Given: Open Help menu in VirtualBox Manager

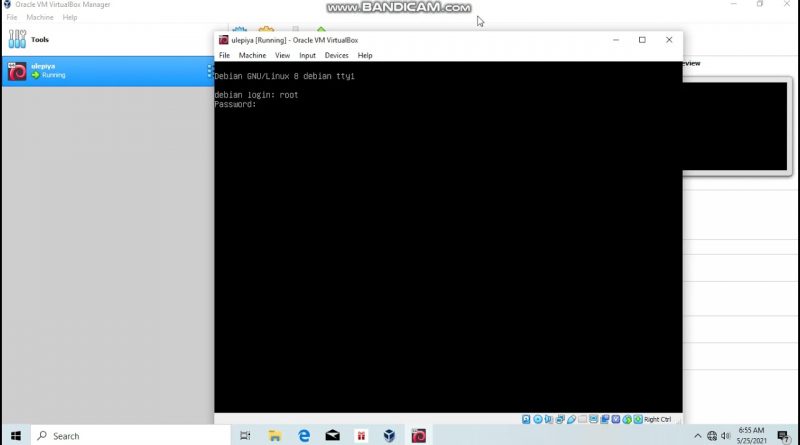Looking at the screenshot, I should [x=70, y=17].
